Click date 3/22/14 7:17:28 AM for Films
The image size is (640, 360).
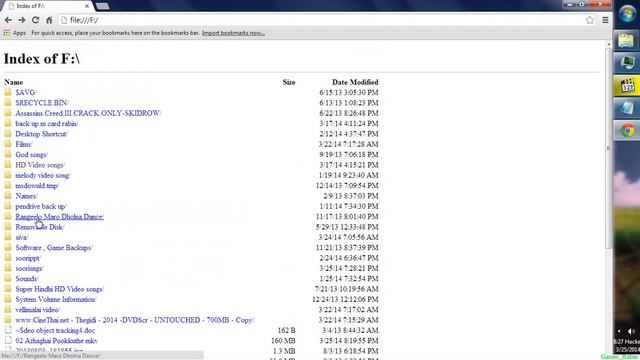click(349, 144)
